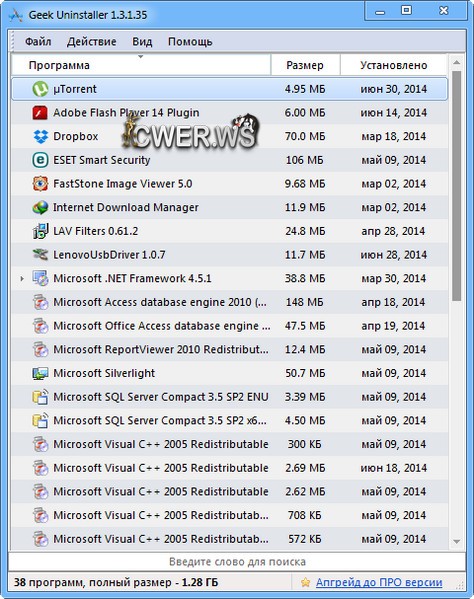The image size is (474, 599).
Task: Click the Dropbox icon
Action: [40, 136]
